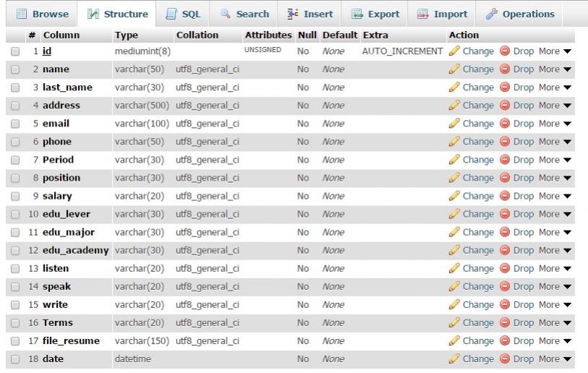588x373 pixels.
Task: Click the Structure tab icon
Action: (x=92, y=14)
